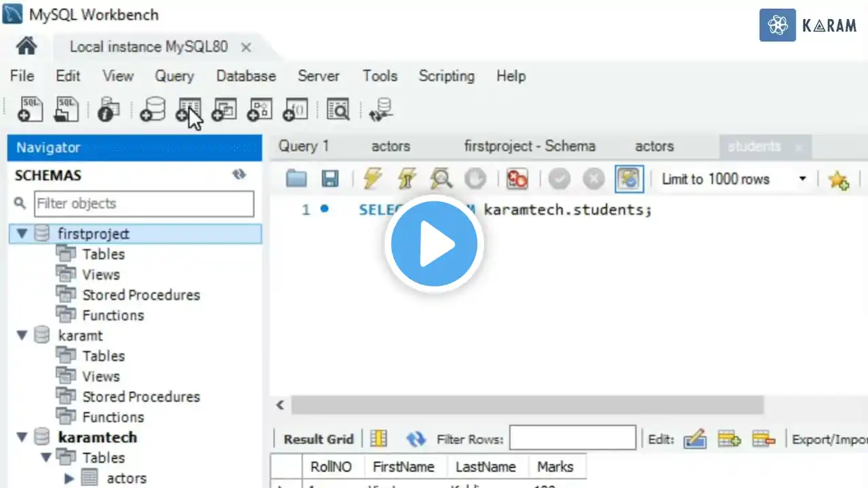This screenshot has width=868, height=488.
Task: Open a SQL script file from toolbar
Action: [66, 109]
